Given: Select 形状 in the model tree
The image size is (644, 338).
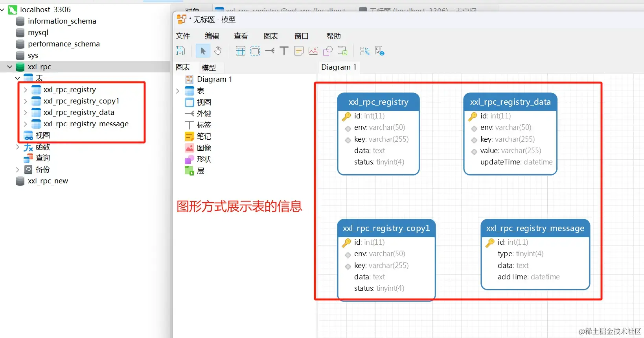Looking at the screenshot, I should coord(204,159).
